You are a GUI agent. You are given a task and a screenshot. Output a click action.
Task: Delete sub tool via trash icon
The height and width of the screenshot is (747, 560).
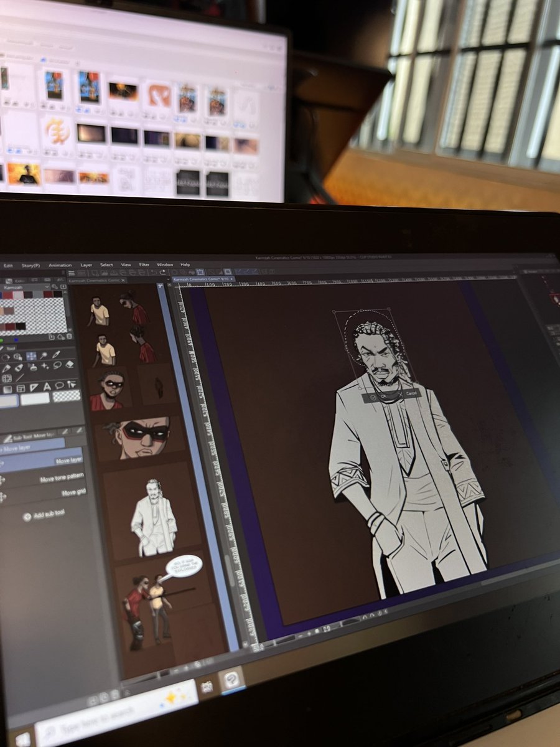[115, 694]
